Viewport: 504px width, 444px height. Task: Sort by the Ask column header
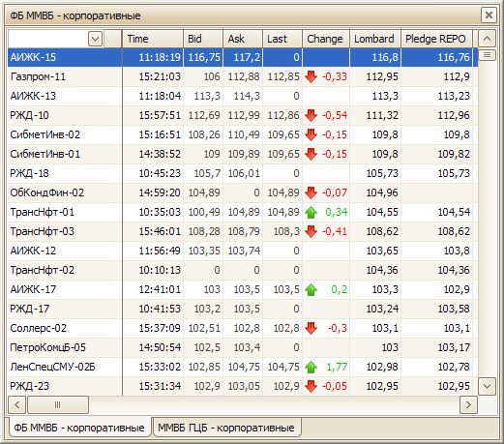click(243, 39)
